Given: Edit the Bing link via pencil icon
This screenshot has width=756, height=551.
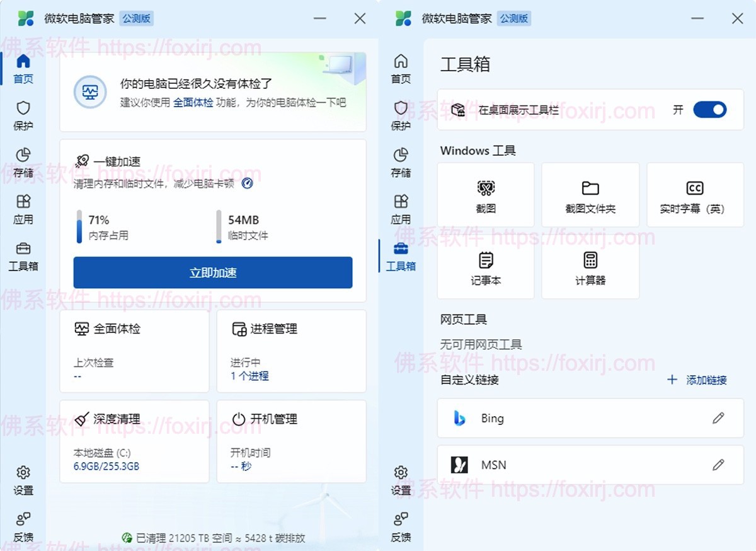Looking at the screenshot, I should pyautogui.click(x=719, y=418).
